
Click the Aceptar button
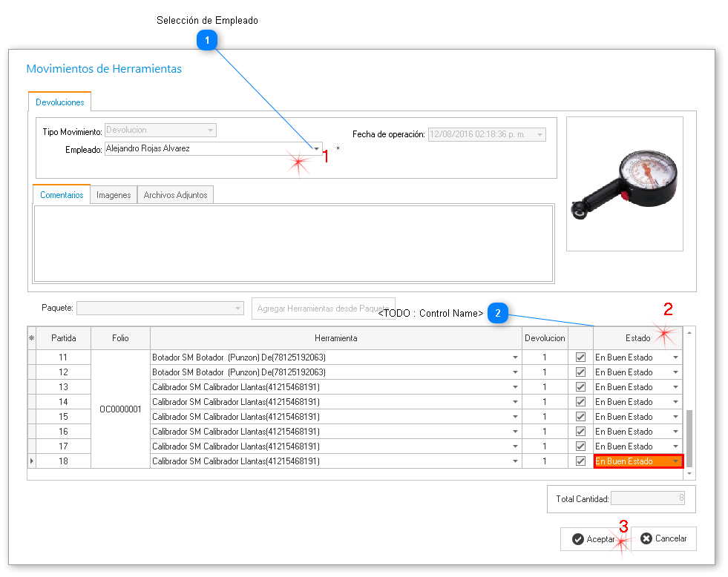pyautogui.click(x=593, y=539)
